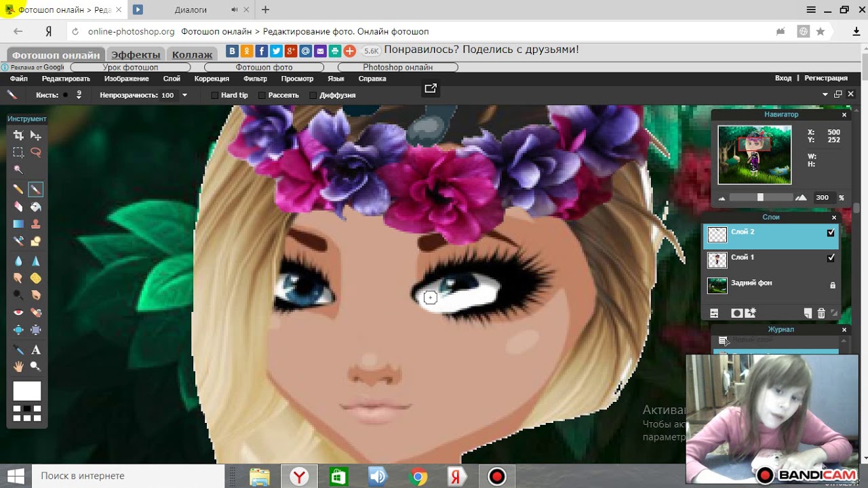Select the Pinch tool
Viewport: 868px width, 488px height.
pyautogui.click(x=36, y=329)
